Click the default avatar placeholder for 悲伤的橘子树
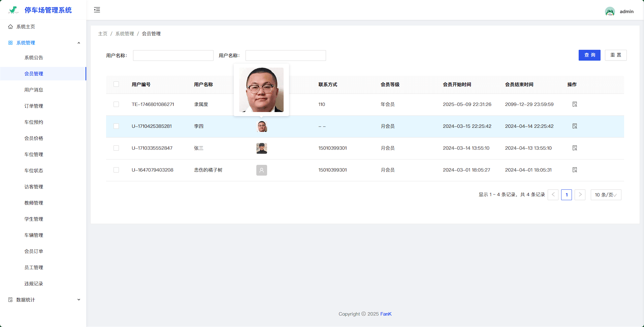Screen dimensions: 644x327 (261, 170)
